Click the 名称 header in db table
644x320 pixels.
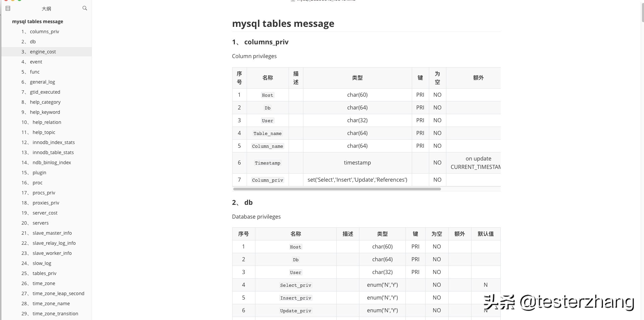[296, 234]
